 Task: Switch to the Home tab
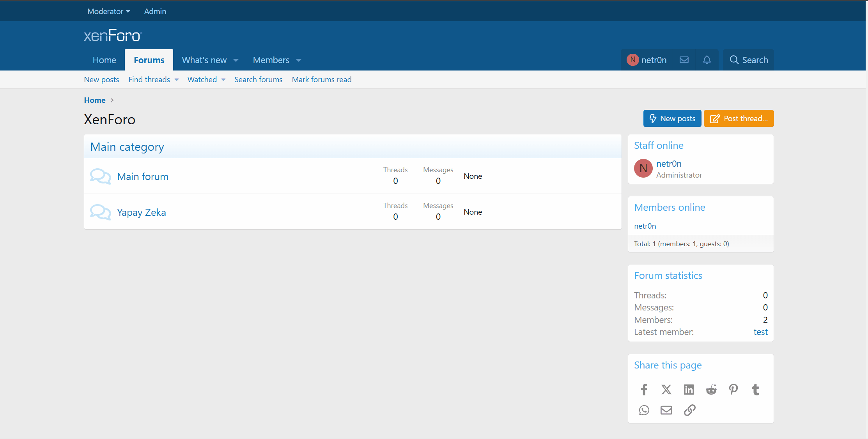coord(105,60)
